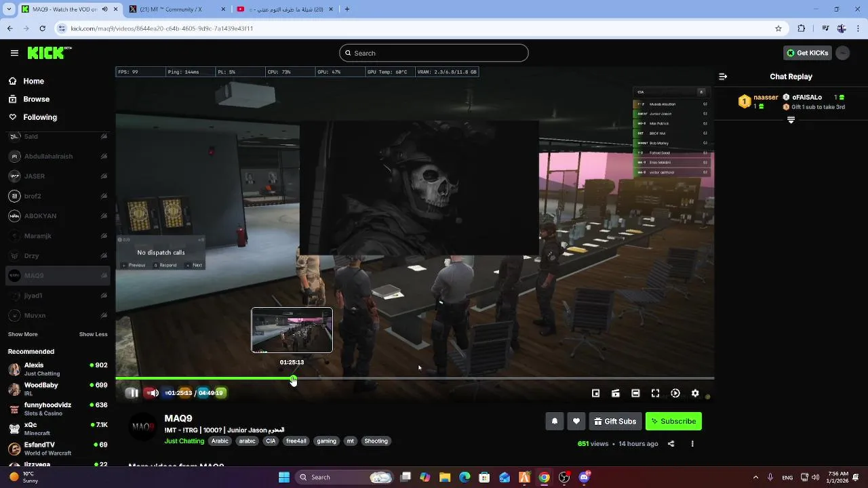Follow MAQ9 with the heart button
Image resolution: width=868 pixels, height=488 pixels.
click(576, 422)
